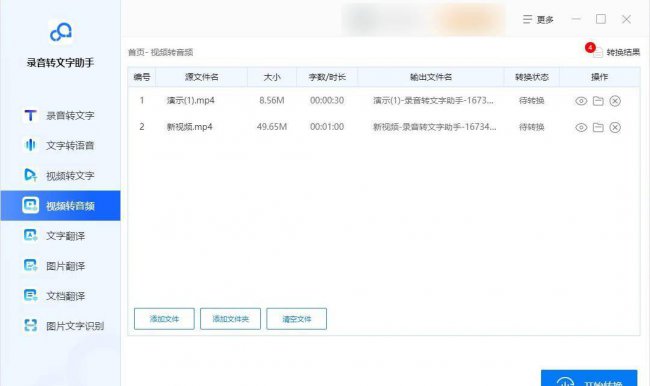
Task: Click the 输出文件名 column header
Action: tap(431, 77)
